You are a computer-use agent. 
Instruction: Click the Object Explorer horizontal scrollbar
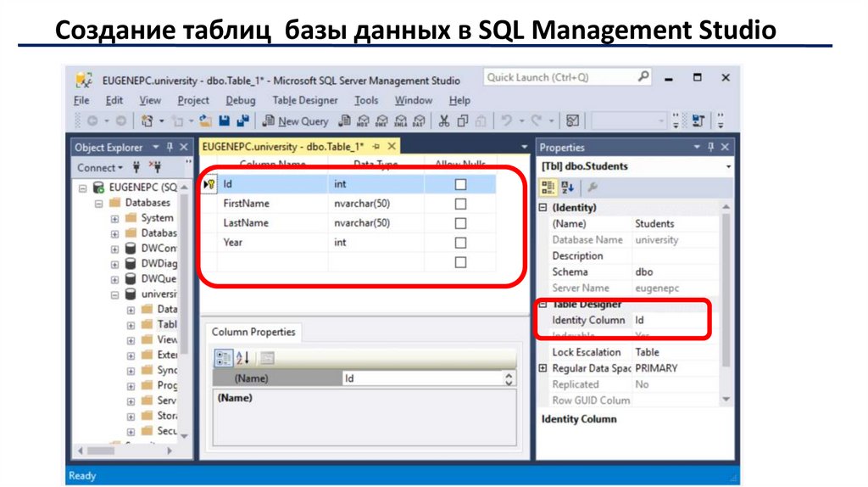tap(127, 451)
